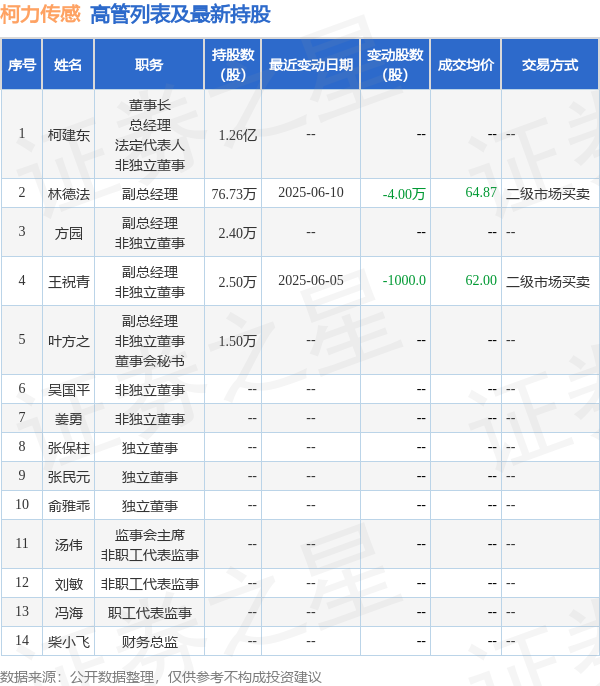Select the 成交均价 column header

pyautogui.click(x=466, y=65)
